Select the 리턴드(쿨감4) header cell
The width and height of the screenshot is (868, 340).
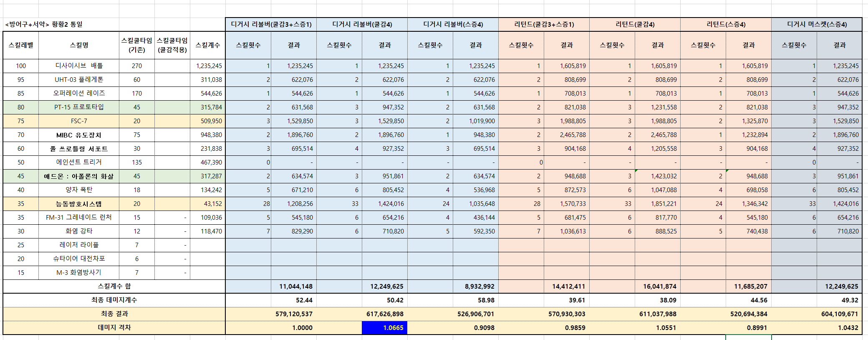tap(635, 24)
